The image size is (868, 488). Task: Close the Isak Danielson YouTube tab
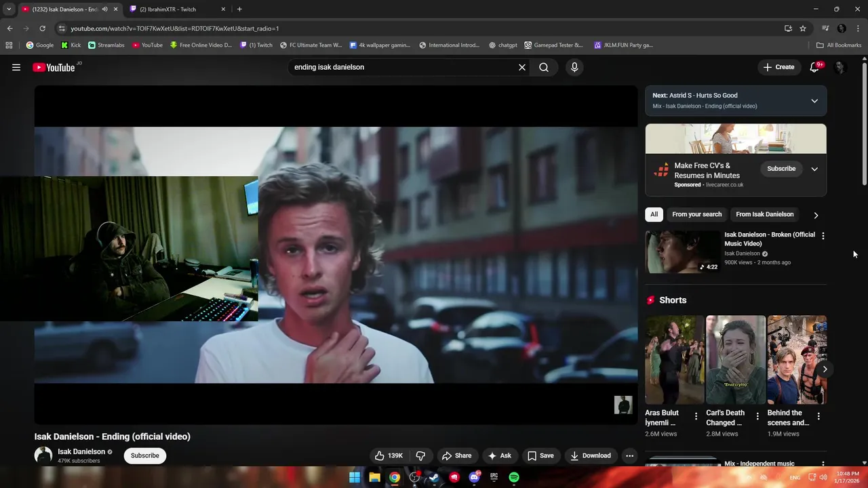click(115, 9)
